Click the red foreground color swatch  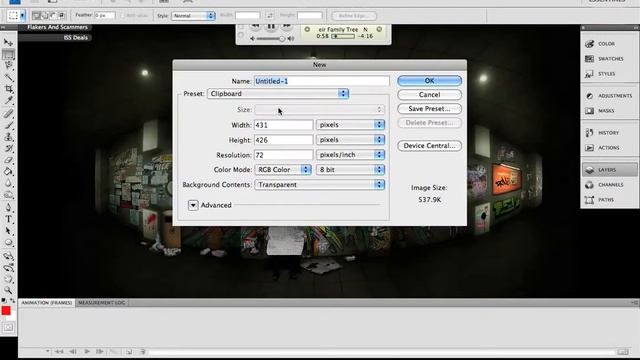[x=6, y=311]
